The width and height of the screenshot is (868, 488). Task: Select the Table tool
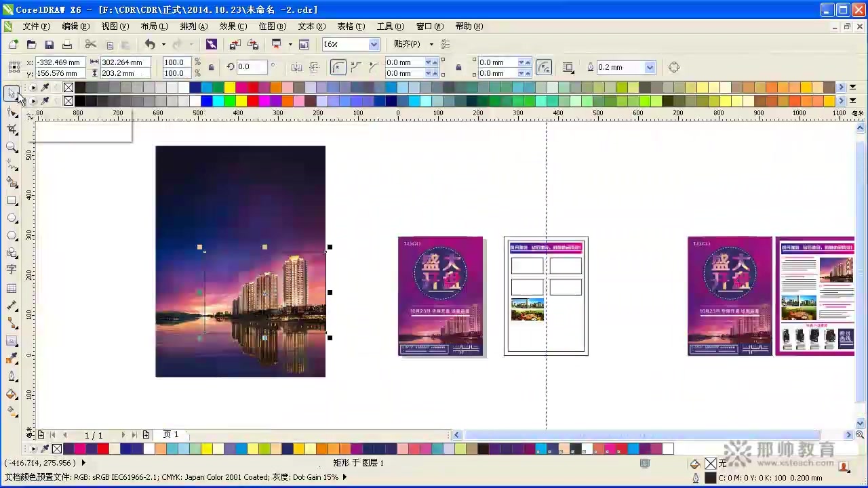point(12,288)
